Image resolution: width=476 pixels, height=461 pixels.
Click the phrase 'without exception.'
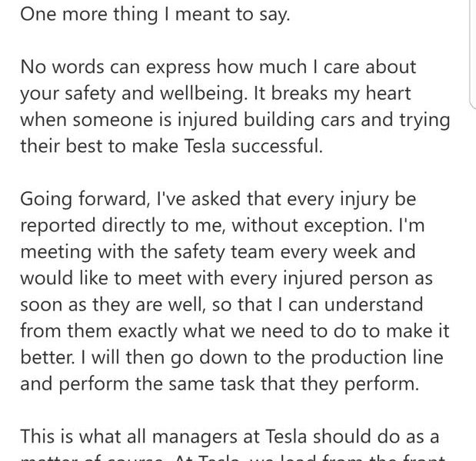click(x=312, y=226)
